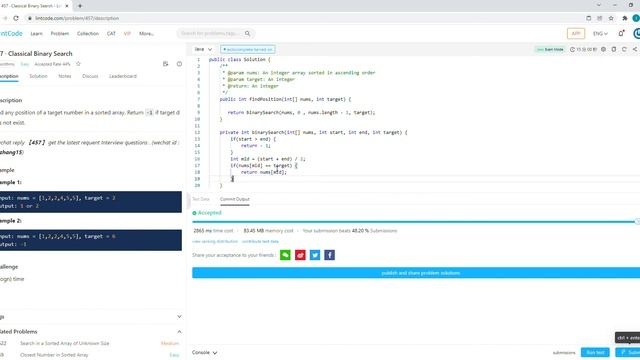Viewport: 640px width, 360px height.
Task: Click the Submit button
Action: [x=628, y=353]
